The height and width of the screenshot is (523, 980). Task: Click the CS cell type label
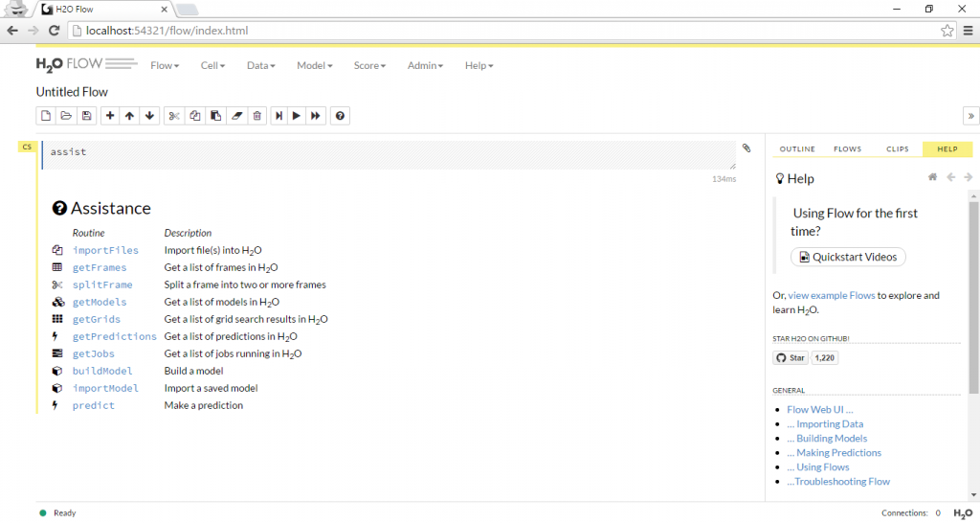click(x=27, y=147)
